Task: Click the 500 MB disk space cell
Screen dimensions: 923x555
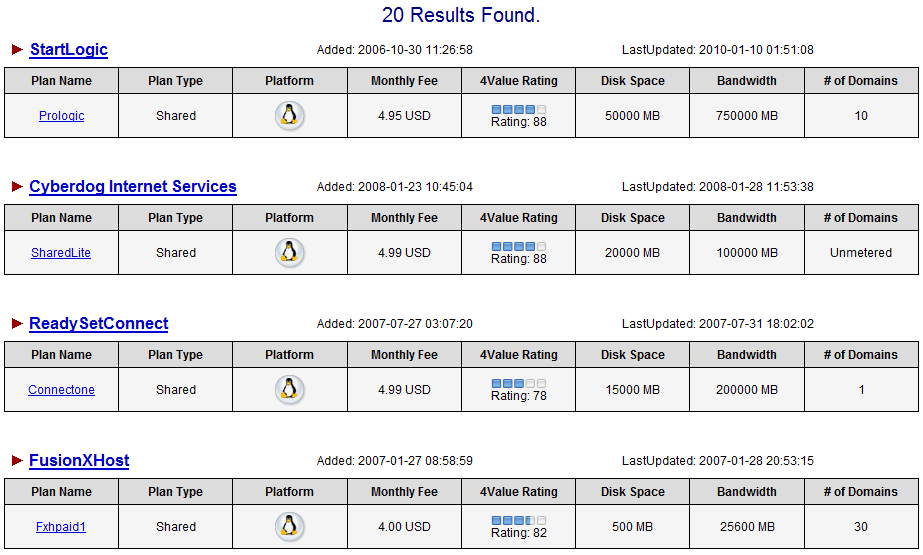Action: (x=632, y=527)
